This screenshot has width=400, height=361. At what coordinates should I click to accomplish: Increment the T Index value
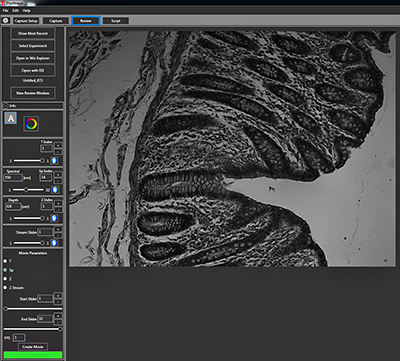[x=58, y=145]
